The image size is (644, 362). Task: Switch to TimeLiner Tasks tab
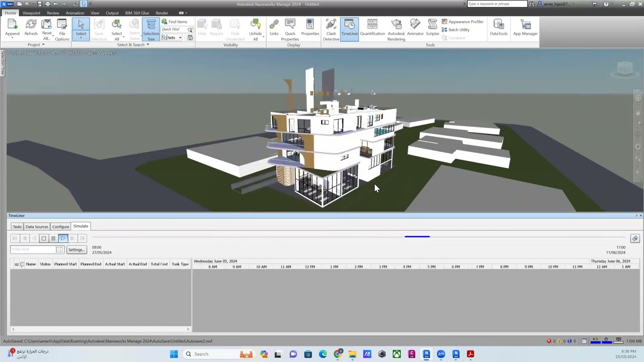(x=17, y=227)
